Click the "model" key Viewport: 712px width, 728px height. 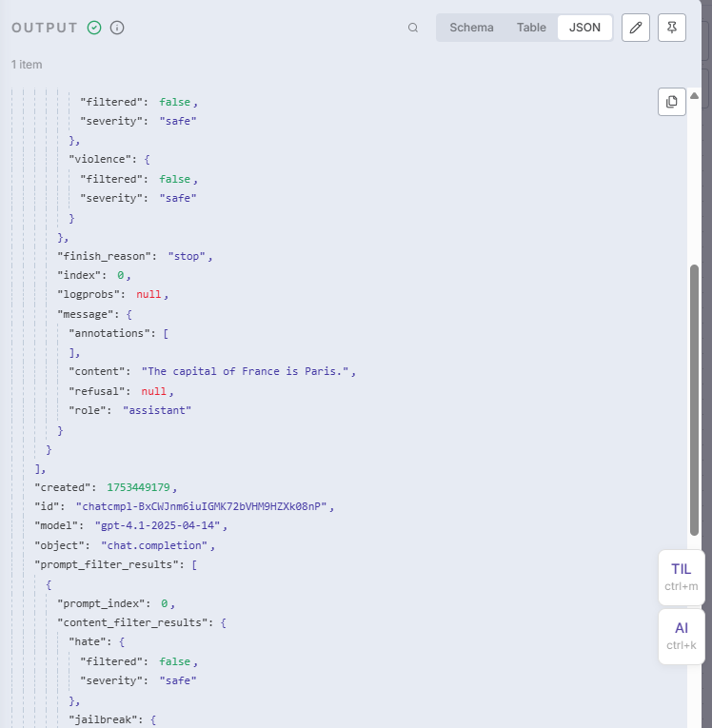56,525
